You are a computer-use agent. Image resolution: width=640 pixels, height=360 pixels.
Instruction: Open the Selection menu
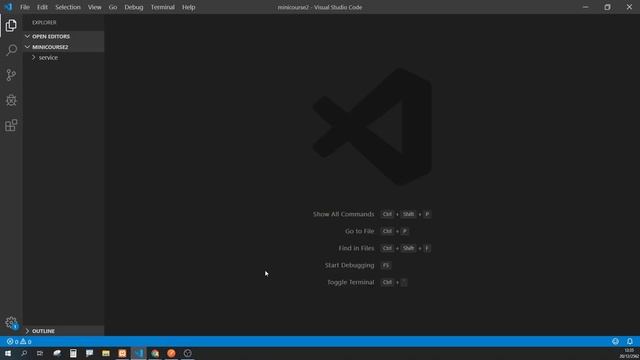tap(68, 7)
